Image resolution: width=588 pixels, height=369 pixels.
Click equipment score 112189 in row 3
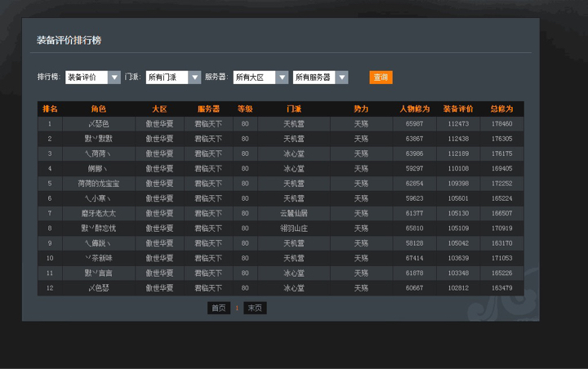pos(458,153)
